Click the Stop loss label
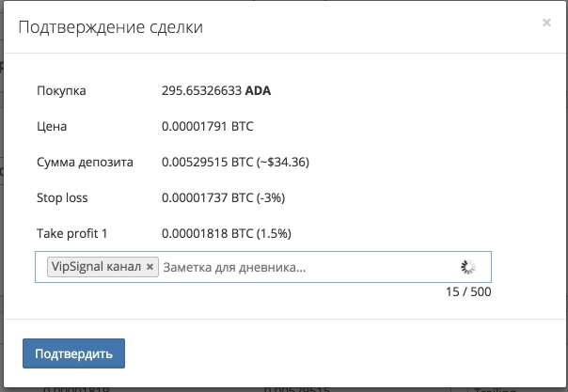 62,198
